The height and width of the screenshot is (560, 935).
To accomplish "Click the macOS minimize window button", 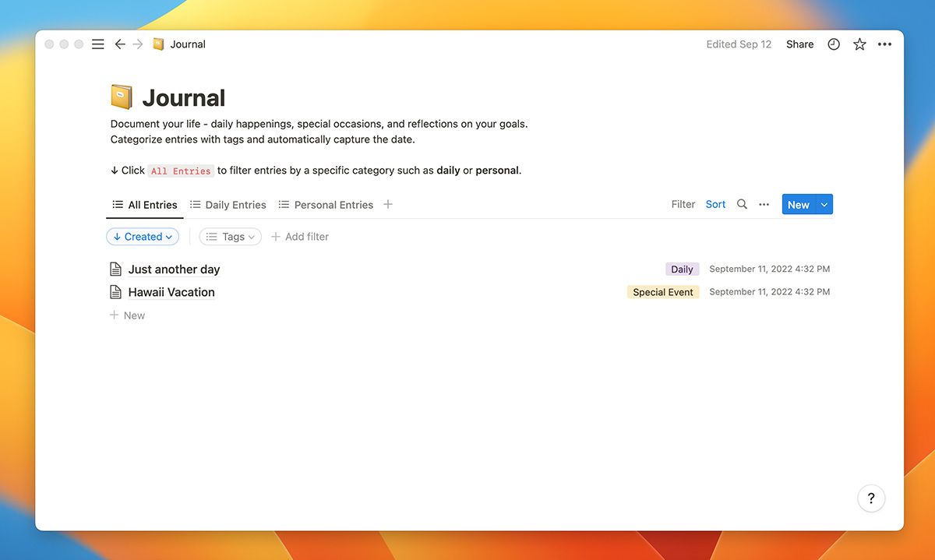I will [x=64, y=44].
